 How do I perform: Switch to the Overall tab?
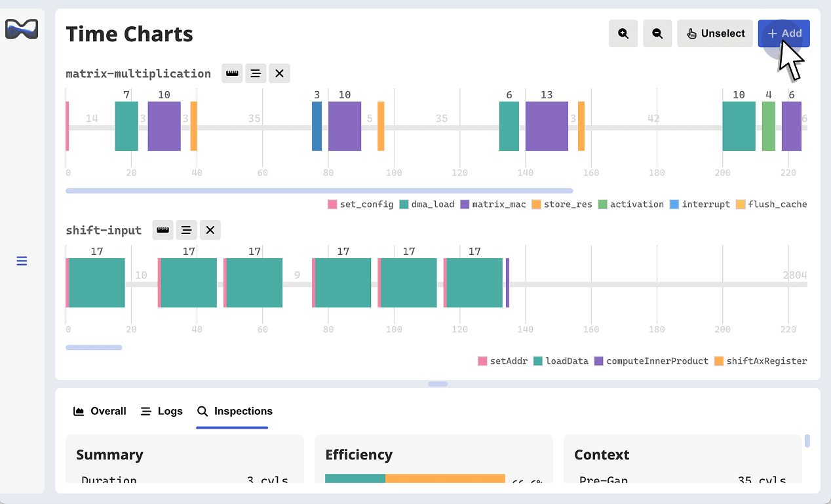(x=100, y=411)
